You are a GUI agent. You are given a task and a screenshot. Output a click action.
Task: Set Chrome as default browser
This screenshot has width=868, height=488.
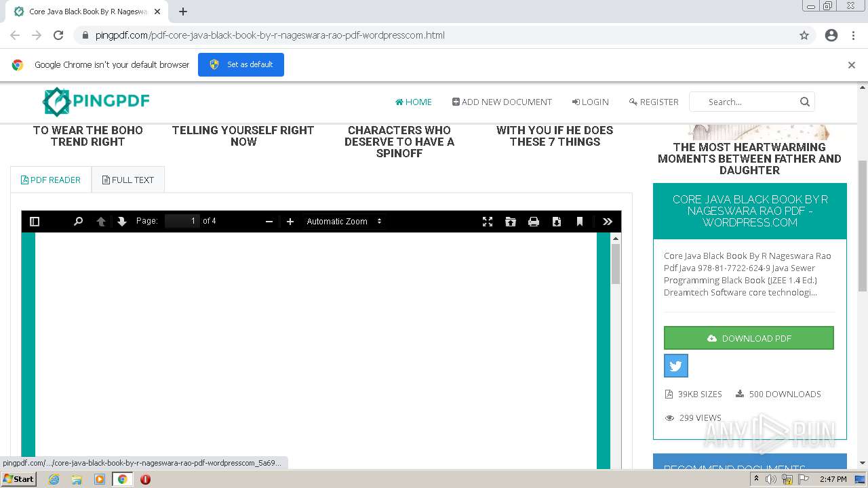click(241, 64)
